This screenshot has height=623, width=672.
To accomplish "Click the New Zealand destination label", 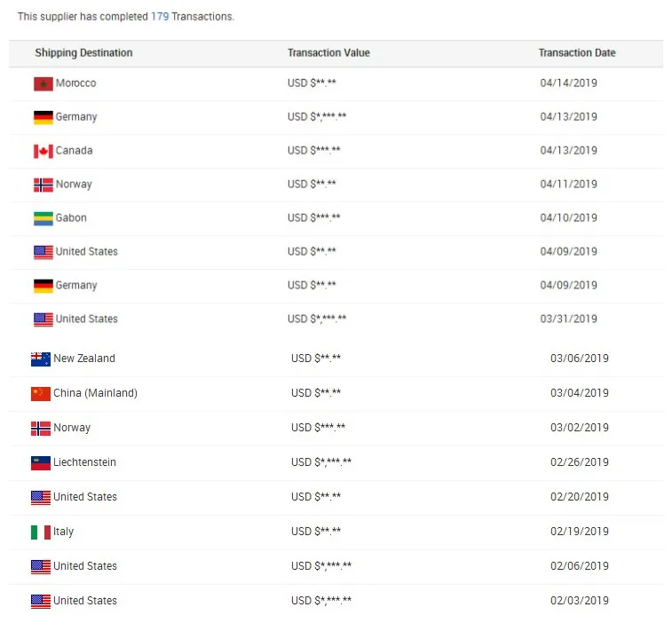I will click(84, 359).
